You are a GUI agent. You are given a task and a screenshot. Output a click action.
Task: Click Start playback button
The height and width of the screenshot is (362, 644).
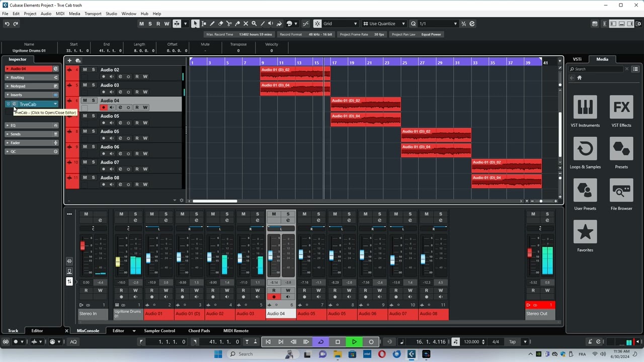[354, 342]
